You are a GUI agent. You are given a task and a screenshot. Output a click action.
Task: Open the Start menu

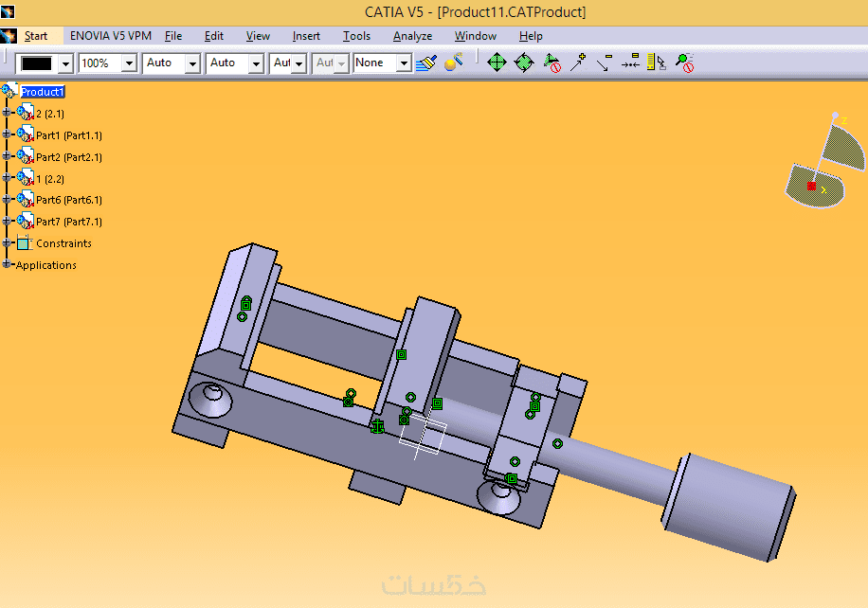click(36, 36)
